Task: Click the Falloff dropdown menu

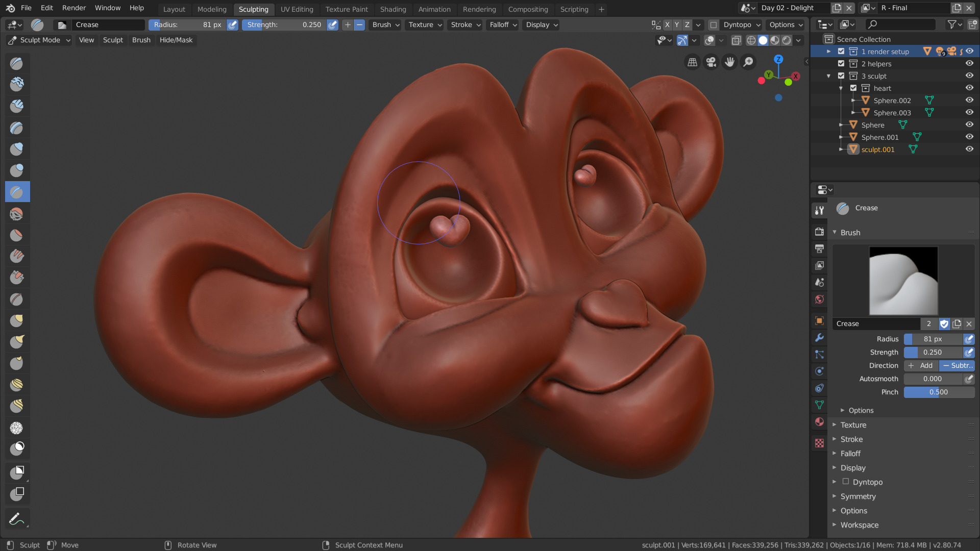Action: pos(503,25)
